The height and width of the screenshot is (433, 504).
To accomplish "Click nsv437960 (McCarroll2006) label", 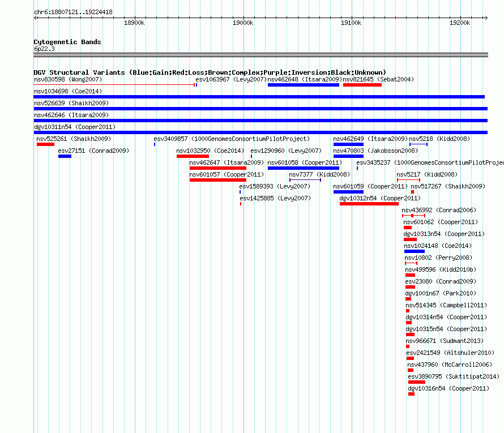I will pyautogui.click(x=450, y=365).
